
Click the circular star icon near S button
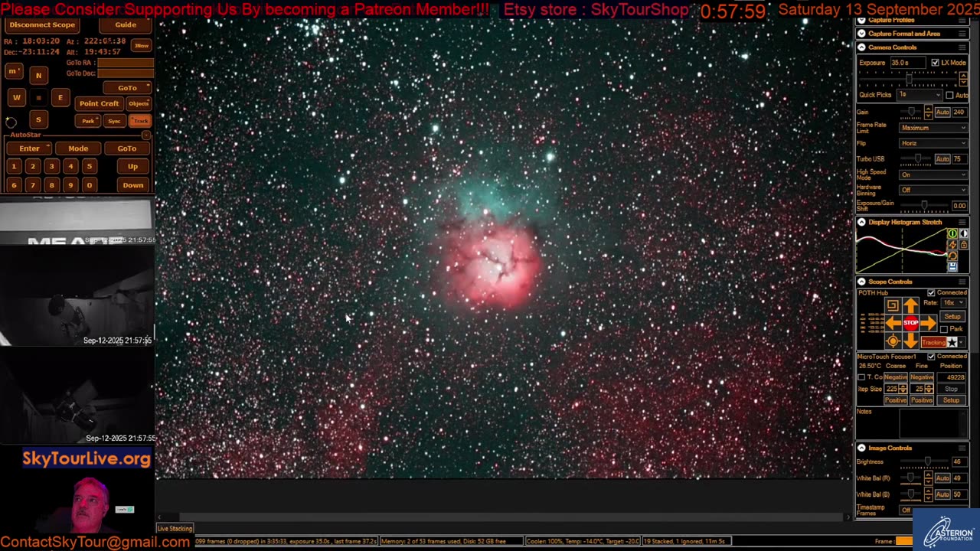pos(11,122)
